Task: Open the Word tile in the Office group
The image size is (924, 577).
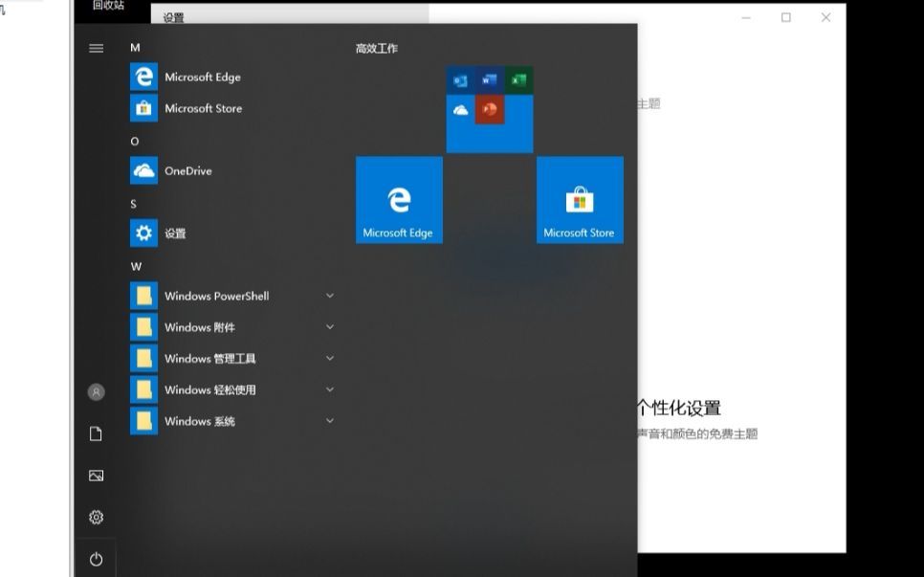Action: [x=489, y=80]
